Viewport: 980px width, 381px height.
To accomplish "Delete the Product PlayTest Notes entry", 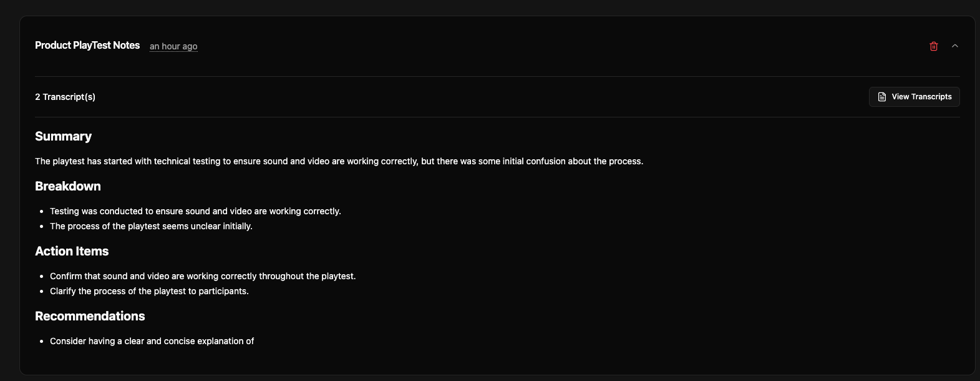I will click(934, 46).
